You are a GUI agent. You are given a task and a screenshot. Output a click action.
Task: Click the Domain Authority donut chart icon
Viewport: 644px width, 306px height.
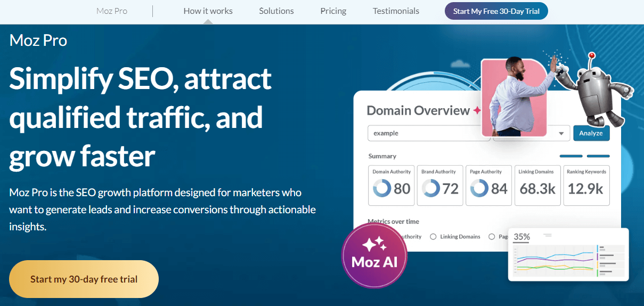[x=382, y=188]
